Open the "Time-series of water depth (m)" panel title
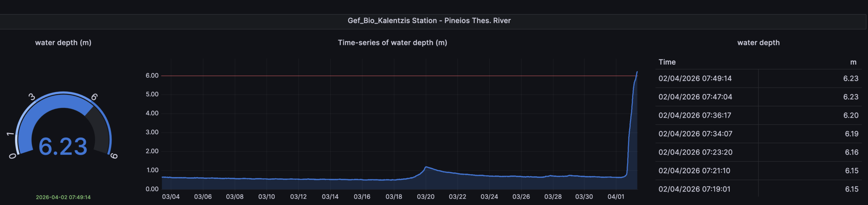The height and width of the screenshot is (205, 868). click(392, 43)
